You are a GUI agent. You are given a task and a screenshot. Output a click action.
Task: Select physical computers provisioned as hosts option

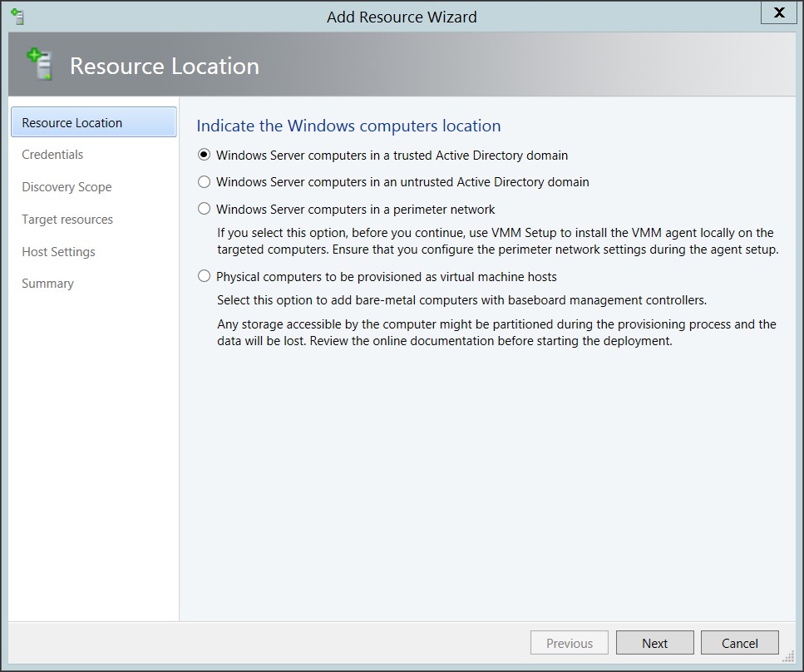point(204,276)
